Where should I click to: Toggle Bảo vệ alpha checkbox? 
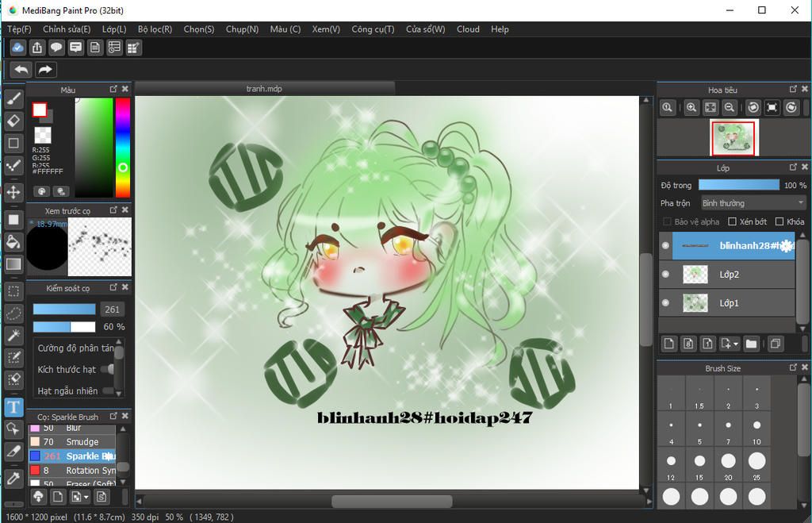(667, 222)
